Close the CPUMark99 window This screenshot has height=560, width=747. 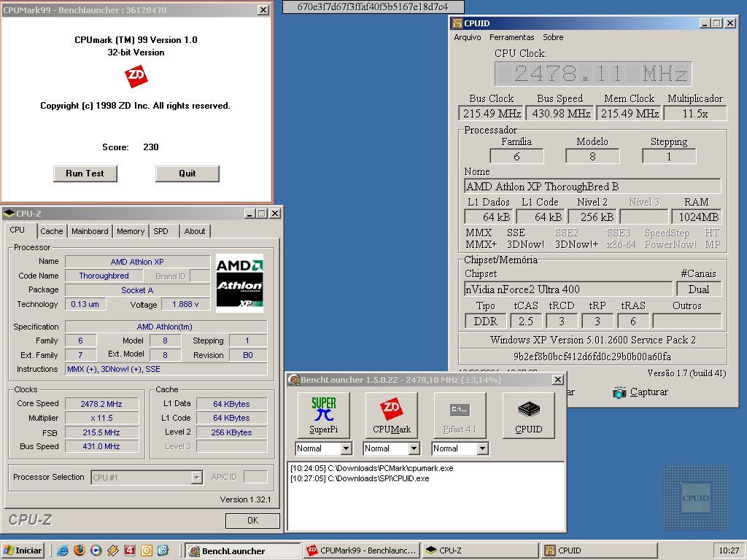click(263, 10)
